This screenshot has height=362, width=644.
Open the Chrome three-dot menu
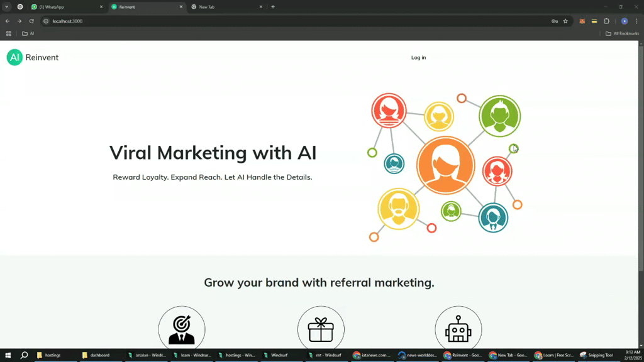tap(637, 21)
